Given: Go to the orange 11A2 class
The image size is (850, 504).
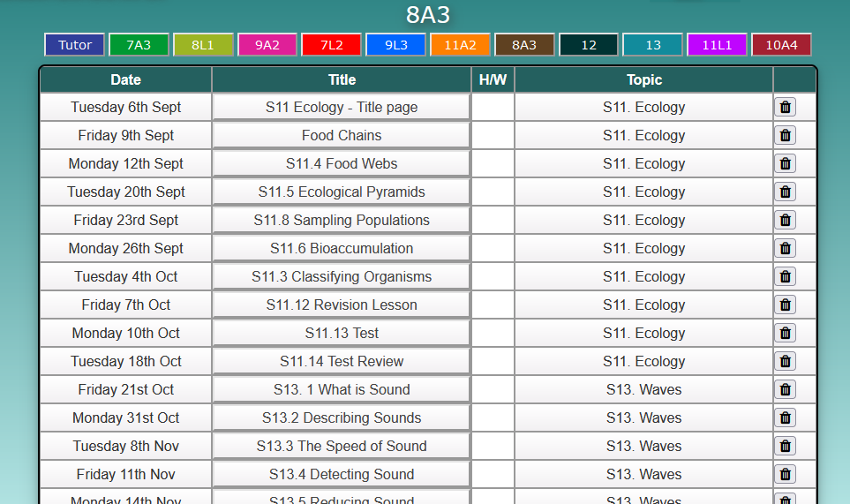Looking at the screenshot, I should click(x=460, y=45).
